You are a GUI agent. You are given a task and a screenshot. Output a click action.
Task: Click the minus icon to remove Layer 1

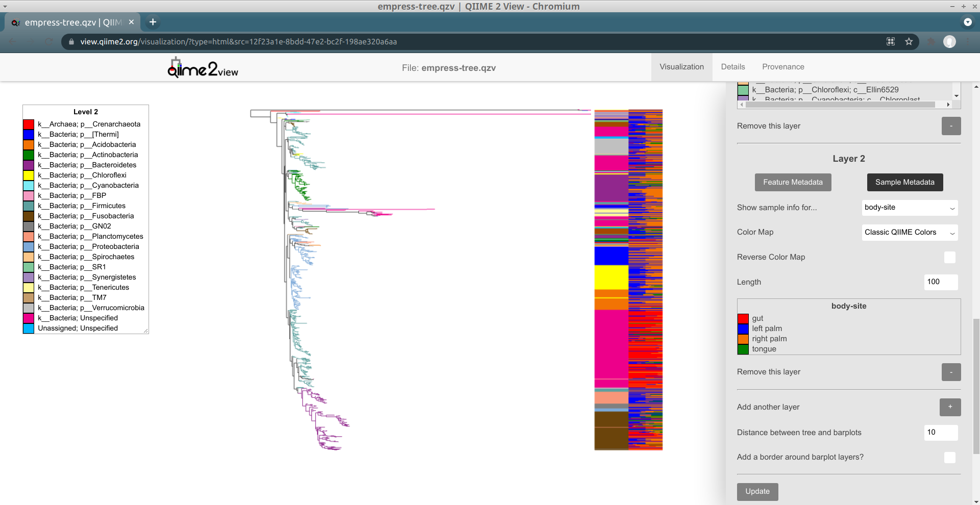[950, 126]
